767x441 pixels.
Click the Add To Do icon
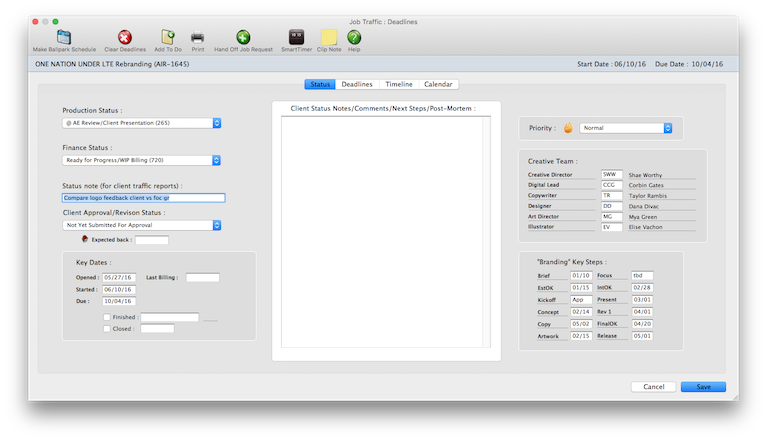168,37
